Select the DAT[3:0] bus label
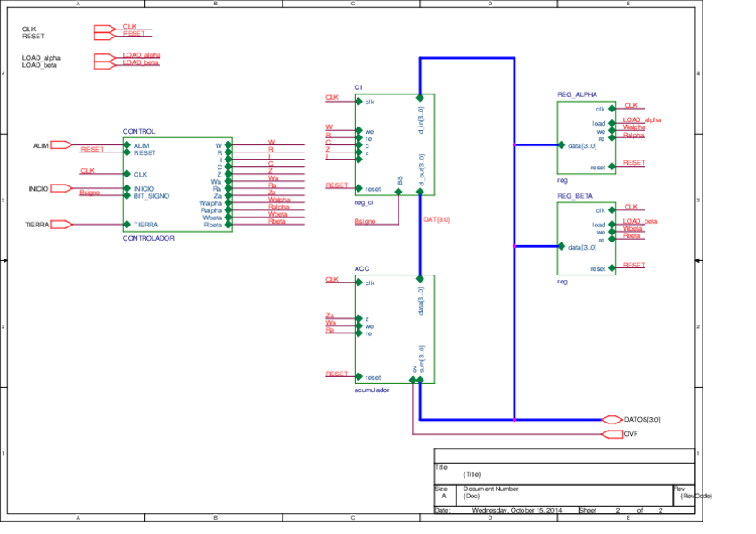The image size is (756, 534). [x=437, y=219]
